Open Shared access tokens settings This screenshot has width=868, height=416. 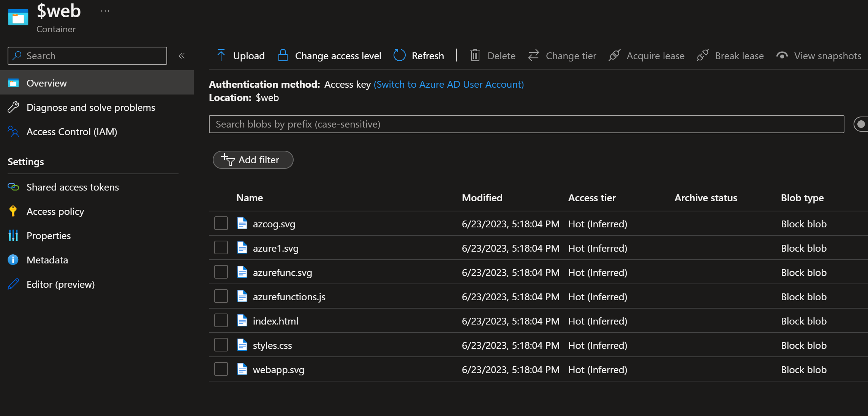pos(97,187)
